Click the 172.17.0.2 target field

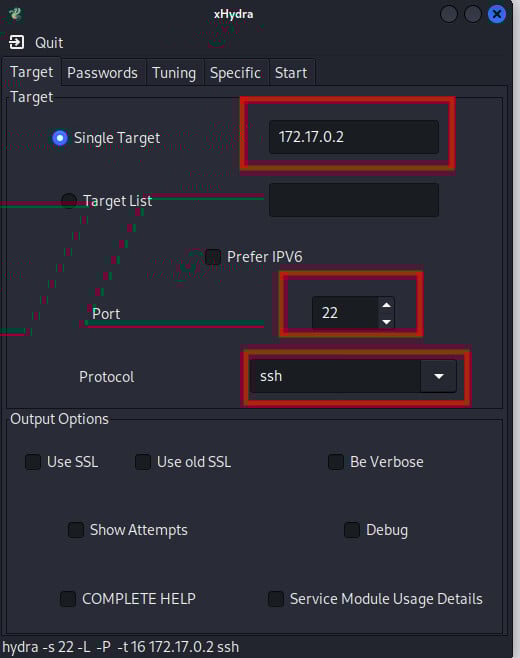coord(354,137)
